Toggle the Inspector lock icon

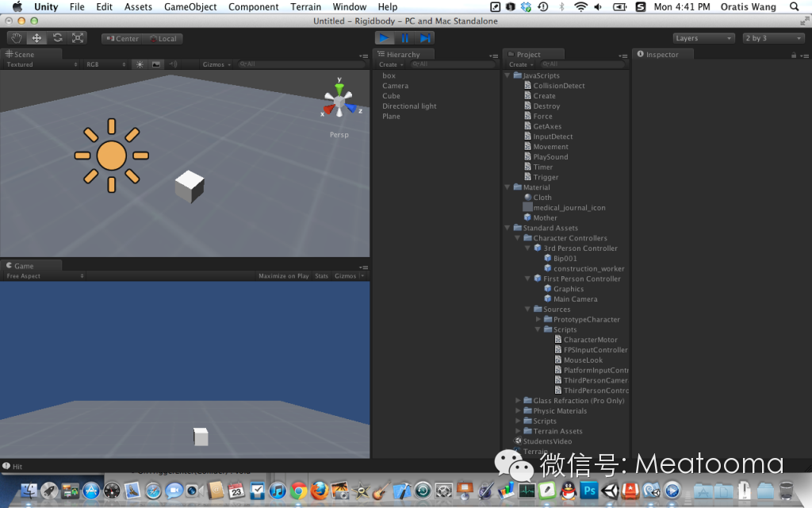click(793, 55)
